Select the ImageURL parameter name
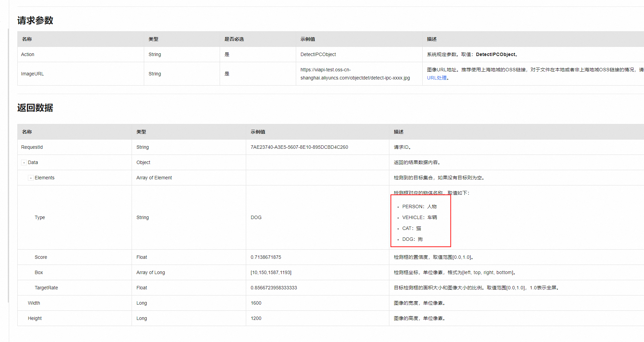The width and height of the screenshot is (644, 342). point(32,74)
